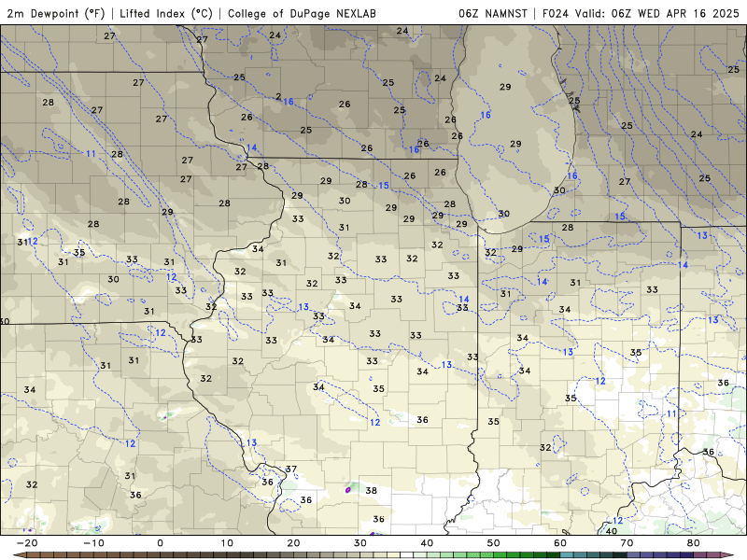Click the 50 label on the color scale
Image resolution: width=747 pixels, height=560 pixels.
pos(494,543)
